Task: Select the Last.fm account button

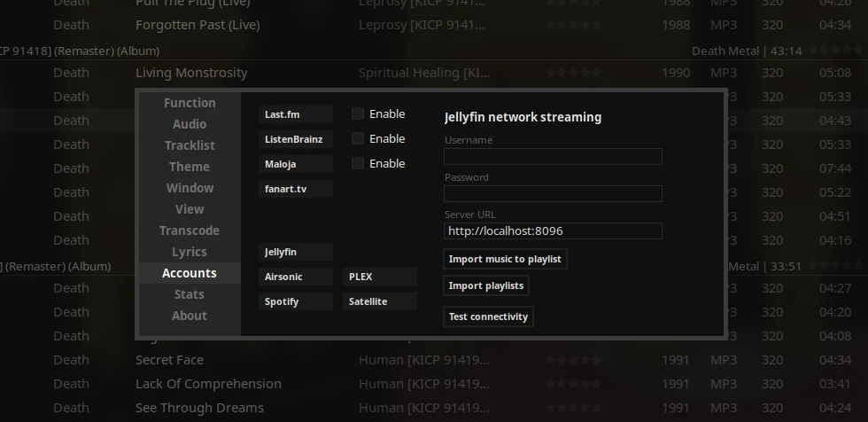Action: (296, 114)
